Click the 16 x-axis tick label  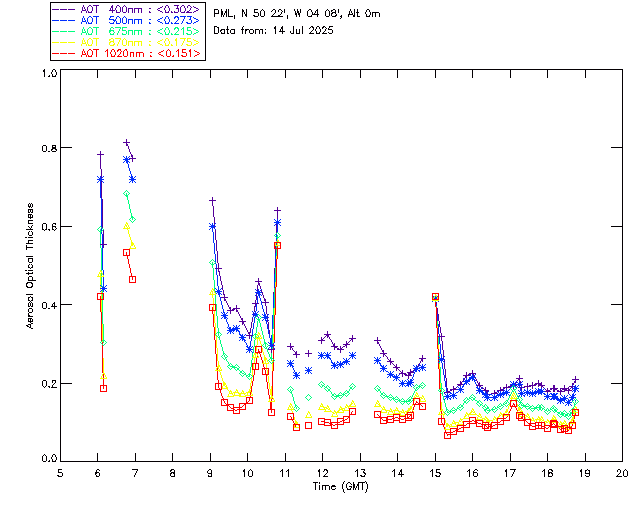click(x=472, y=474)
